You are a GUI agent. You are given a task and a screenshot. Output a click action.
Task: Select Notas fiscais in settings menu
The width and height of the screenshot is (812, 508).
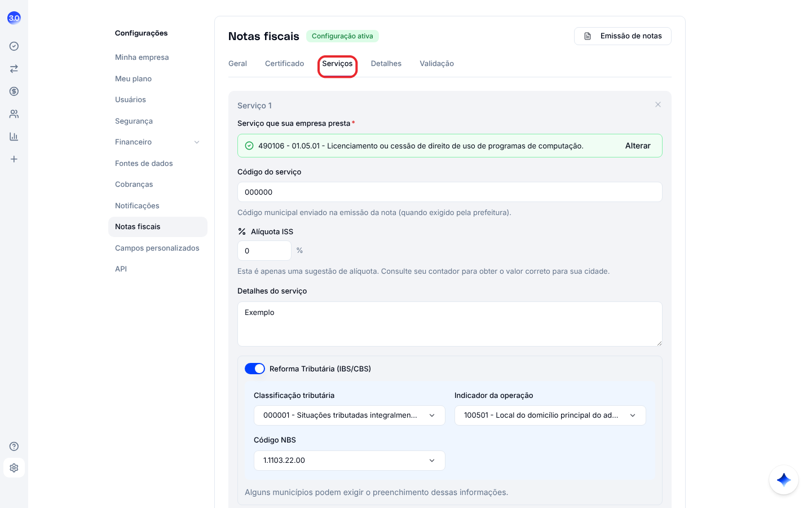point(158,227)
